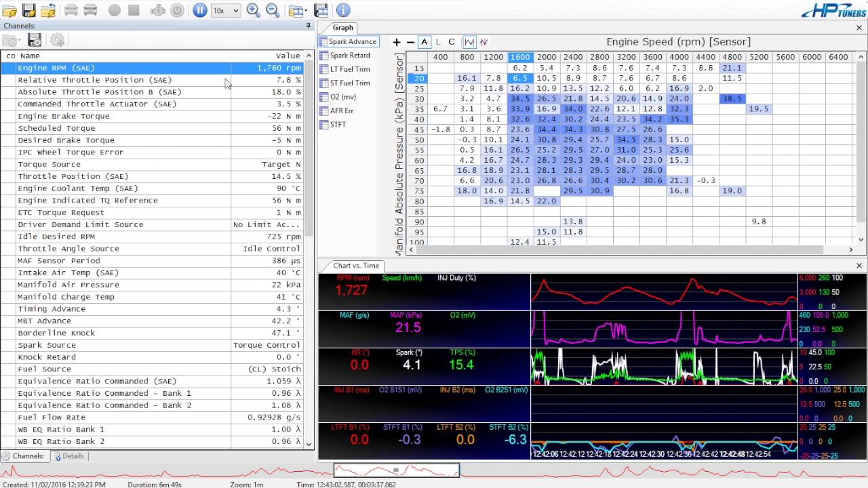
Task: Open the channels folder dropdown icon
Action: point(12,41)
